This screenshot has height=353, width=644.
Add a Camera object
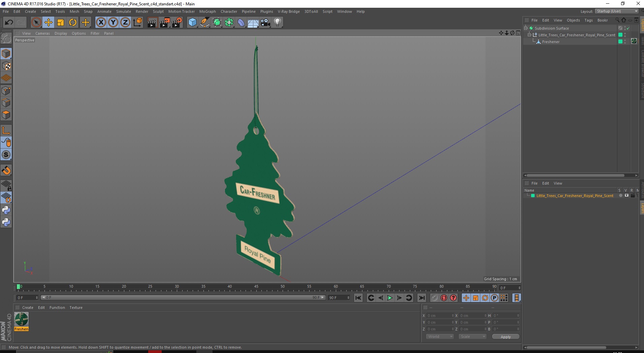[x=265, y=23]
